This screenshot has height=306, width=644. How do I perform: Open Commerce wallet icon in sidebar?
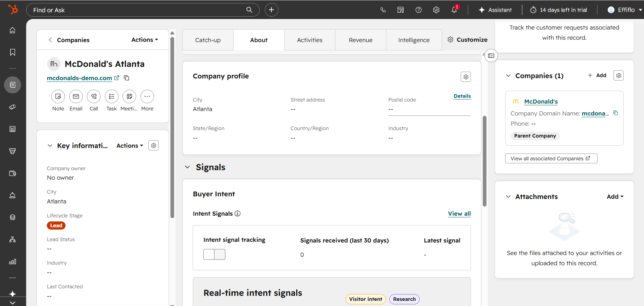pos(13,173)
